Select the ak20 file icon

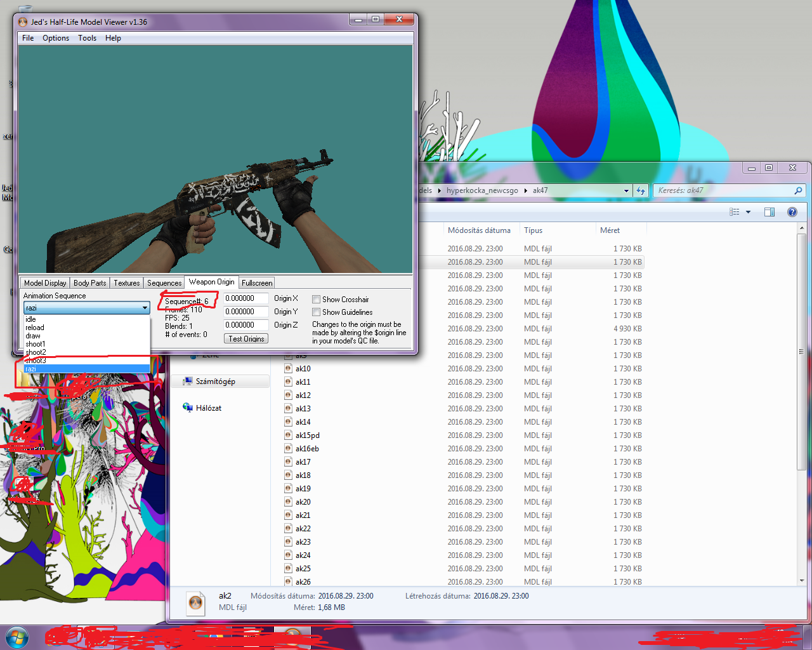pyautogui.click(x=289, y=501)
